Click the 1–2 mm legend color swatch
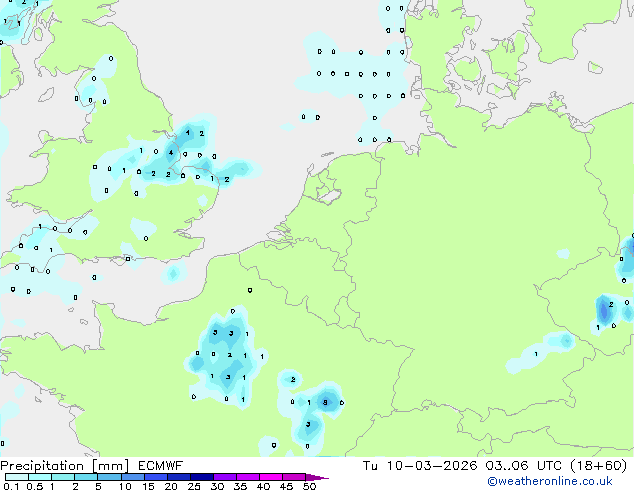Viewport: 634px width, 490px height. [x=63, y=477]
